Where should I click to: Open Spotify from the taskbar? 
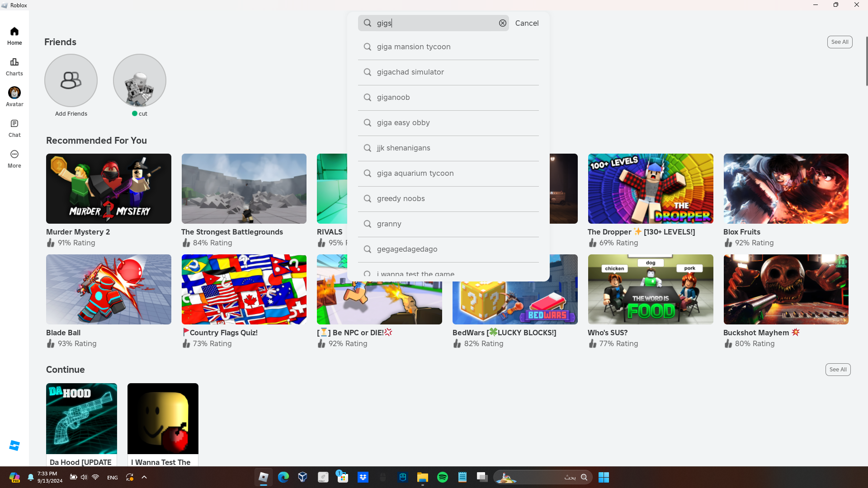(442, 477)
